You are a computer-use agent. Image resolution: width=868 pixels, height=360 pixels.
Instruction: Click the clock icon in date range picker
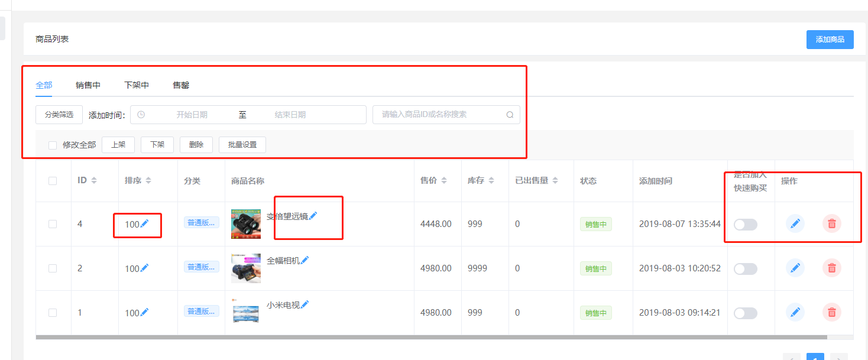pyautogui.click(x=141, y=115)
